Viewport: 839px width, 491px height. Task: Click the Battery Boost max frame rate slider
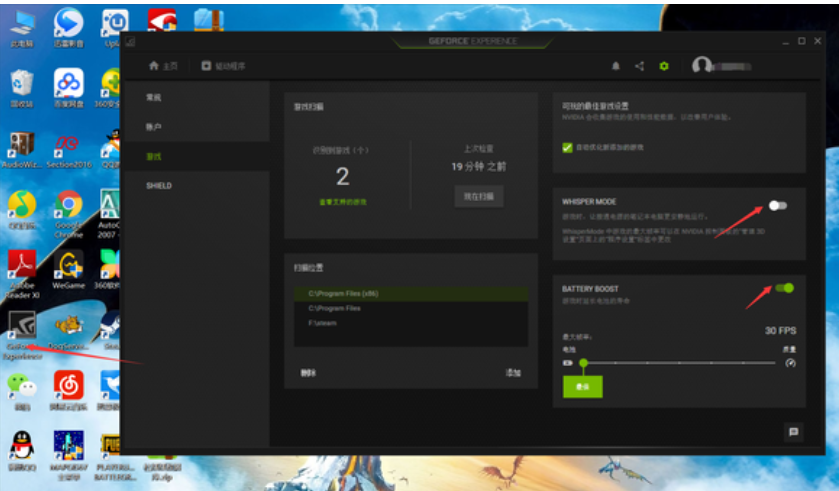click(680, 362)
